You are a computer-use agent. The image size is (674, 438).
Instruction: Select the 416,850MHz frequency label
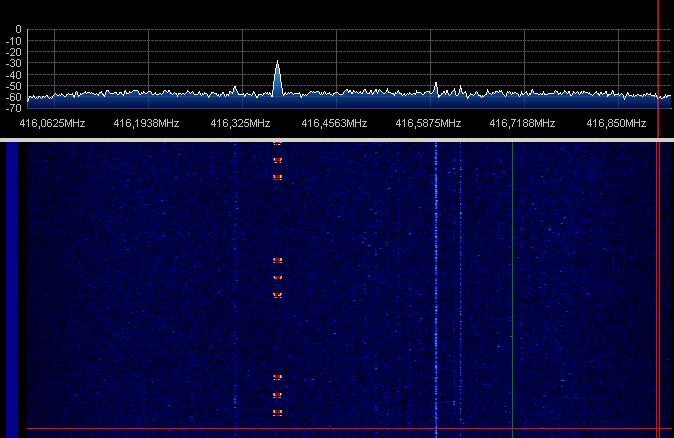point(616,123)
